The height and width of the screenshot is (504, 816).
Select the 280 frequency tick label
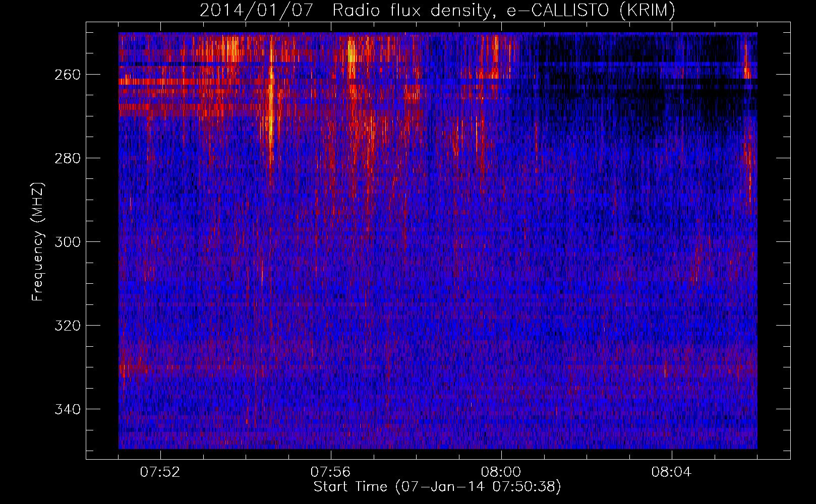[68, 158]
